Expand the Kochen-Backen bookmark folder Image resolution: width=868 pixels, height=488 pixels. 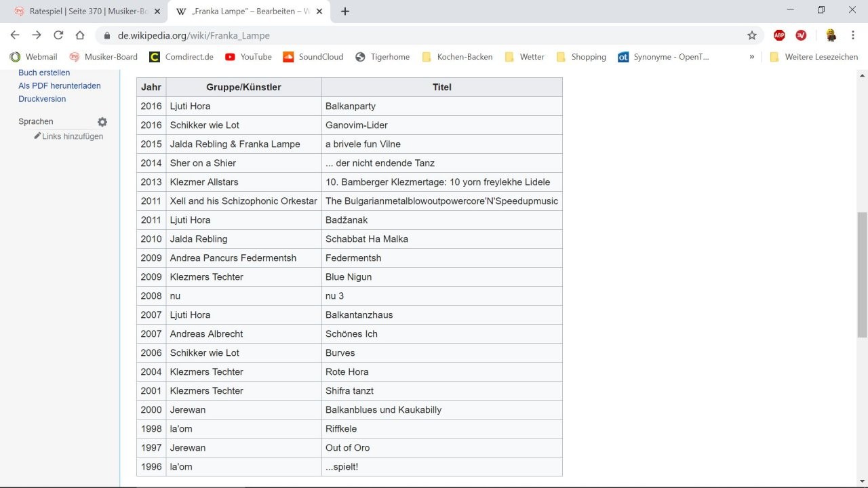[457, 57]
